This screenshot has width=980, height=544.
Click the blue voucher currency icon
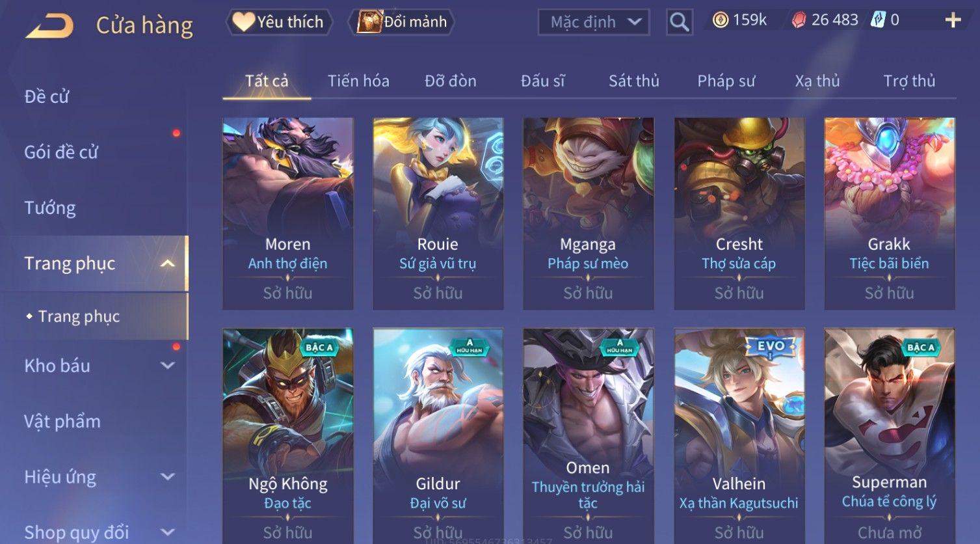point(878,20)
